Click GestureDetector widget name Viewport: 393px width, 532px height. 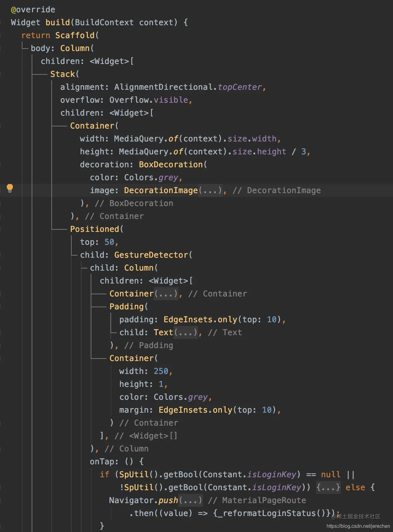pos(151,255)
